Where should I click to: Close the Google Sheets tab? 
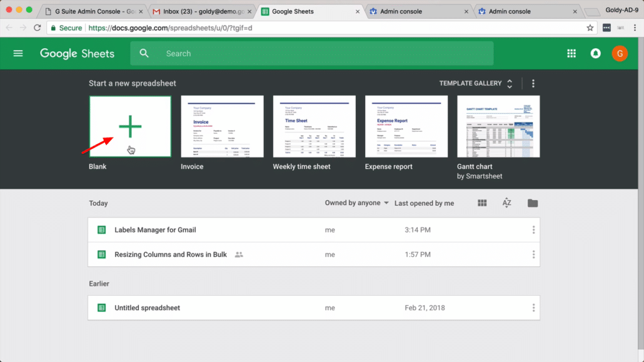coord(357,11)
